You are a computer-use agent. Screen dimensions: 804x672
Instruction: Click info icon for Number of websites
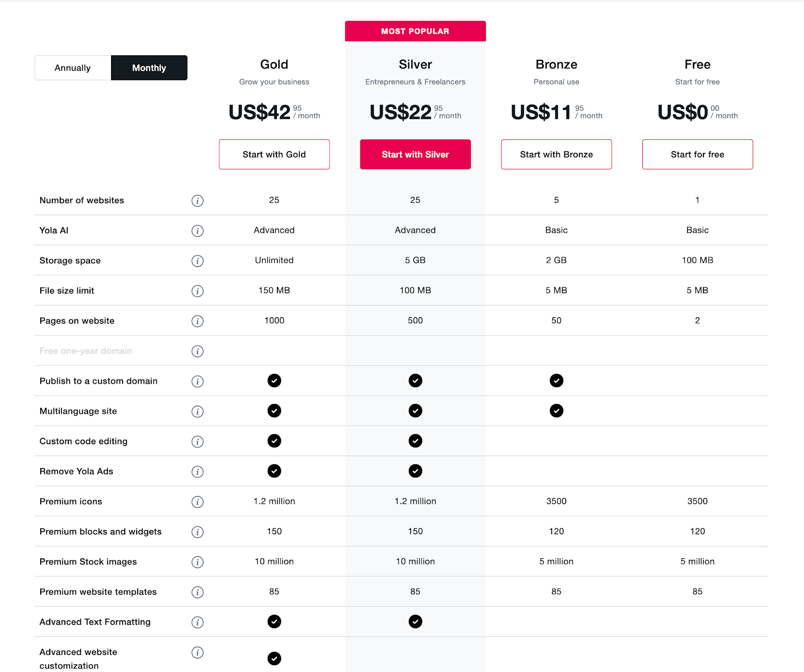(197, 201)
